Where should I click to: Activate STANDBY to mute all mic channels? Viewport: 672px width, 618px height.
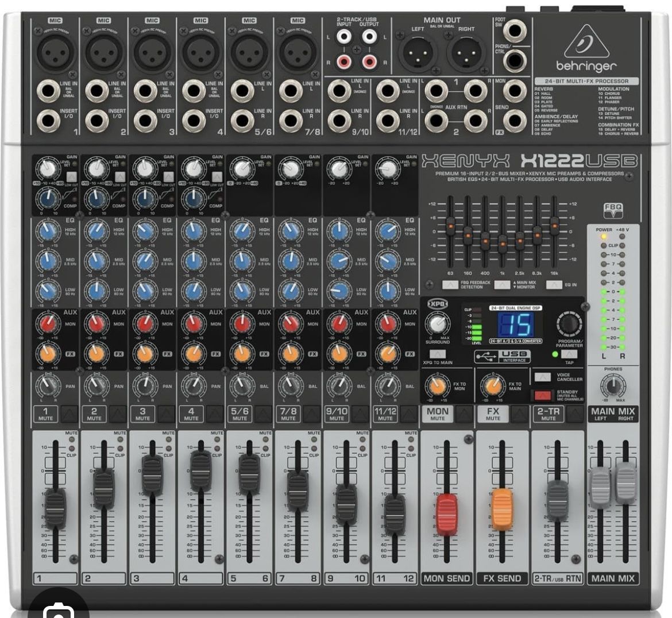(543, 395)
